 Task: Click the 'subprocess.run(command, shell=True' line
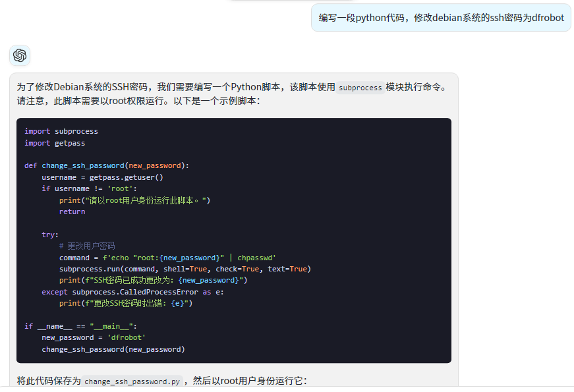185,269
